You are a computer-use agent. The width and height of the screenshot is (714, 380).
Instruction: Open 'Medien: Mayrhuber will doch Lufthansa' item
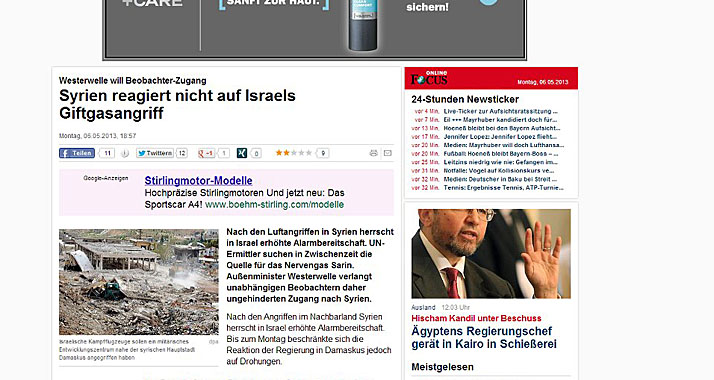504,145
